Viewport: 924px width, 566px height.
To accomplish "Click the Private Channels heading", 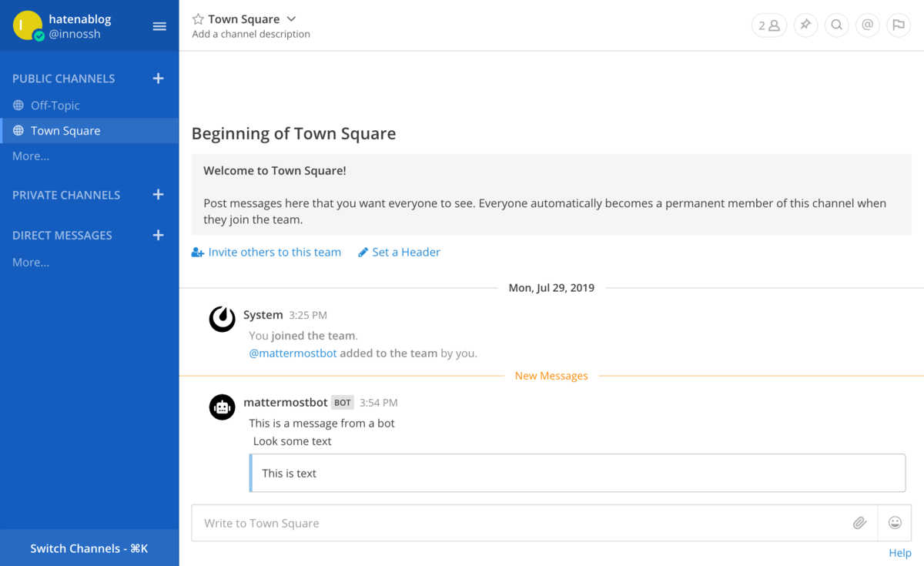I will pos(66,195).
